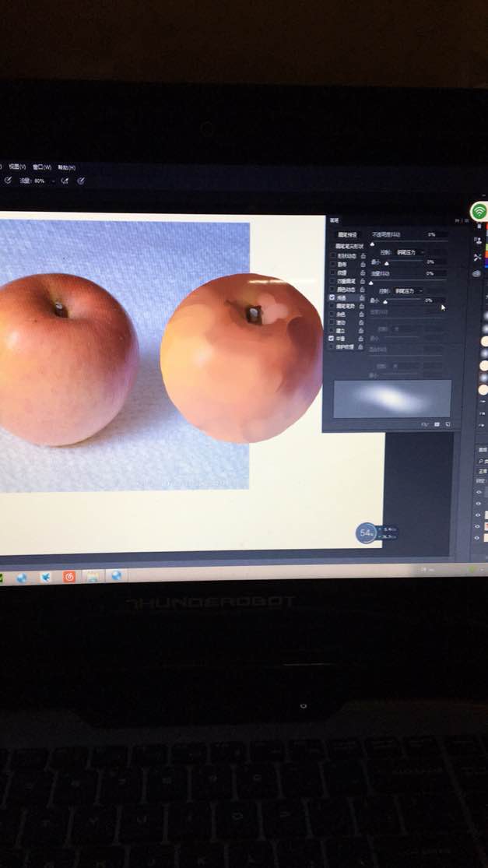Image resolution: width=488 pixels, height=868 pixels.
Task: Toggle the airbrush icon in options bar
Action: click(65, 181)
